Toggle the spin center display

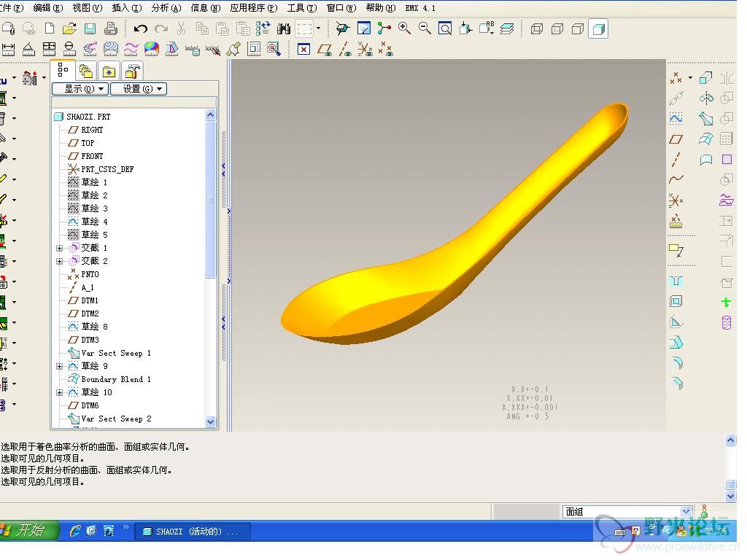(x=384, y=28)
